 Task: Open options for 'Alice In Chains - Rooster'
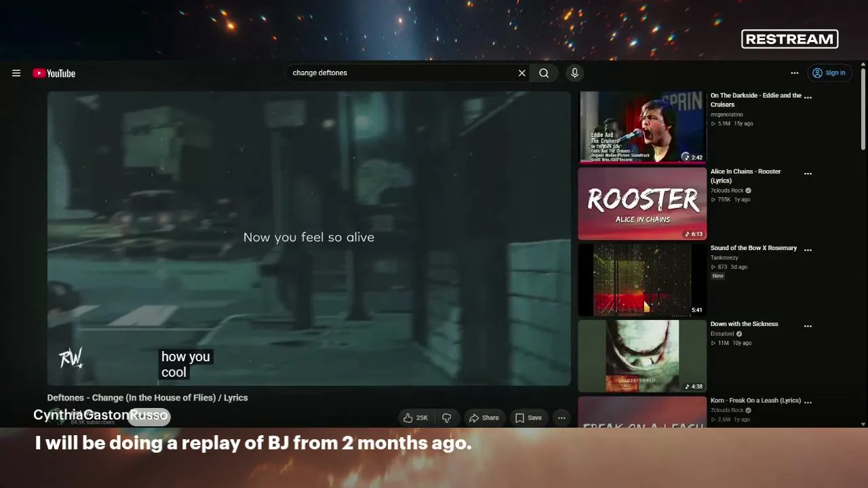[x=808, y=174]
